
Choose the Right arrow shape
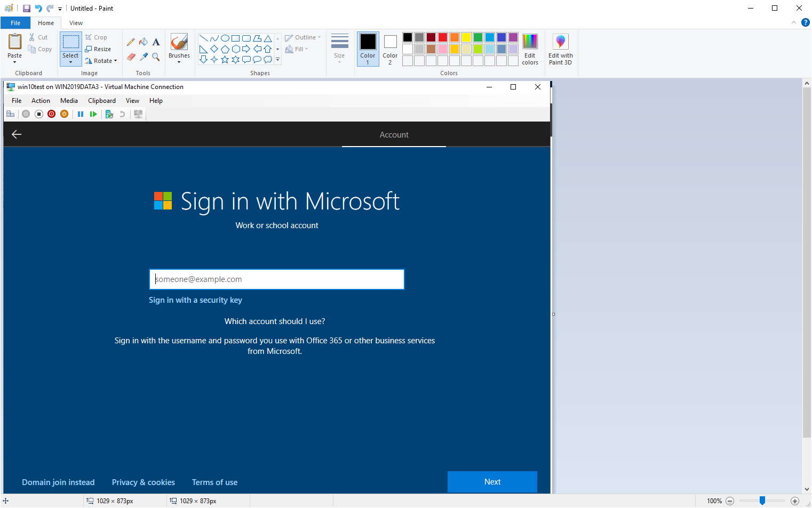pos(246,49)
